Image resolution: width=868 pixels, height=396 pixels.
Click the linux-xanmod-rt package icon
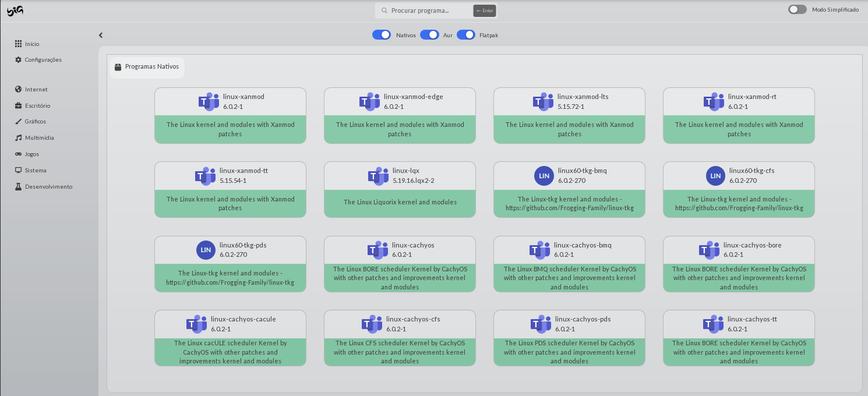(714, 101)
